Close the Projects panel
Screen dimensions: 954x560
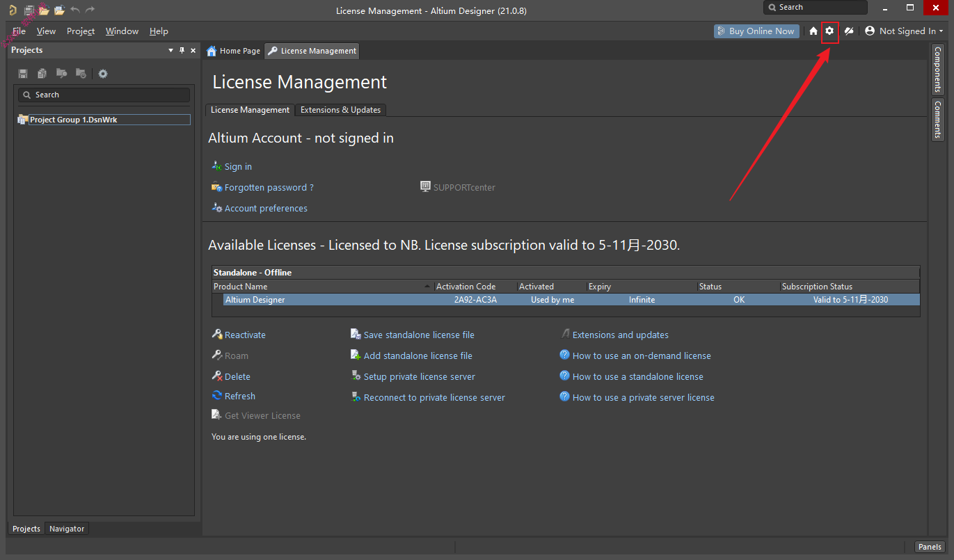(193, 50)
